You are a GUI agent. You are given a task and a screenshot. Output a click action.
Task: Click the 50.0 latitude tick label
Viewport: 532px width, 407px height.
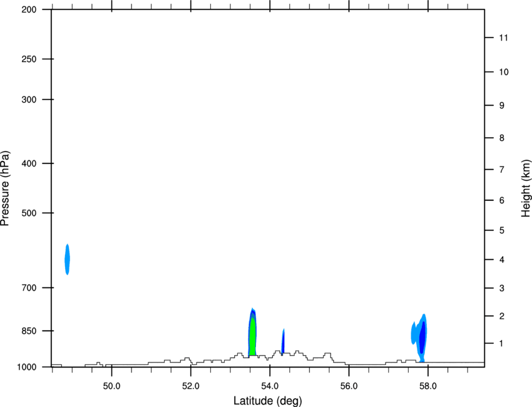click(111, 386)
